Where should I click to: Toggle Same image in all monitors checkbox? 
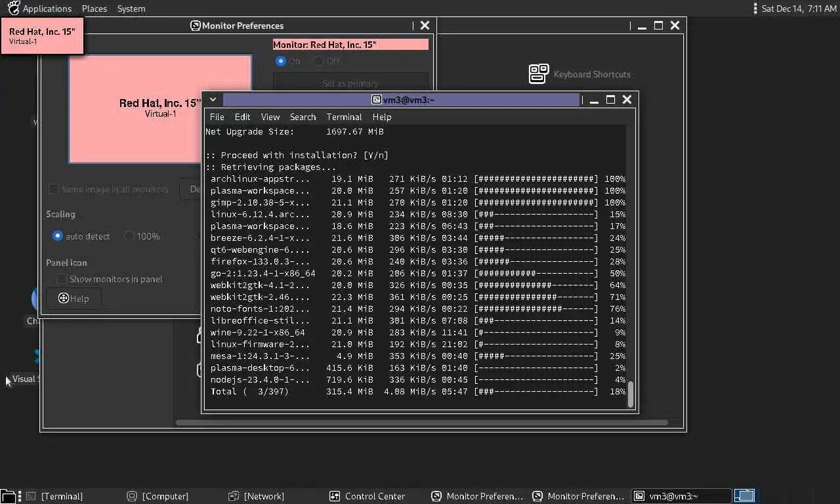tap(54, 189)
